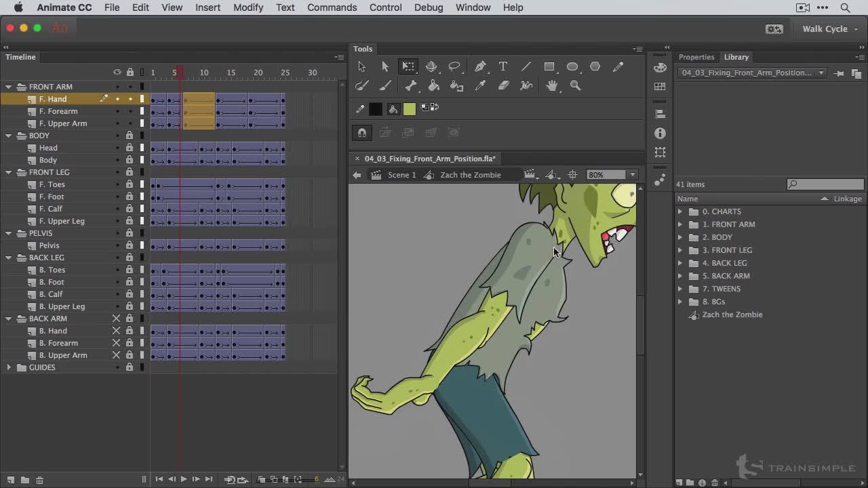This screenshot has width=868, height=488.
Task: Toggle all layers visibility eye header
Action: [x=117, y=73]
